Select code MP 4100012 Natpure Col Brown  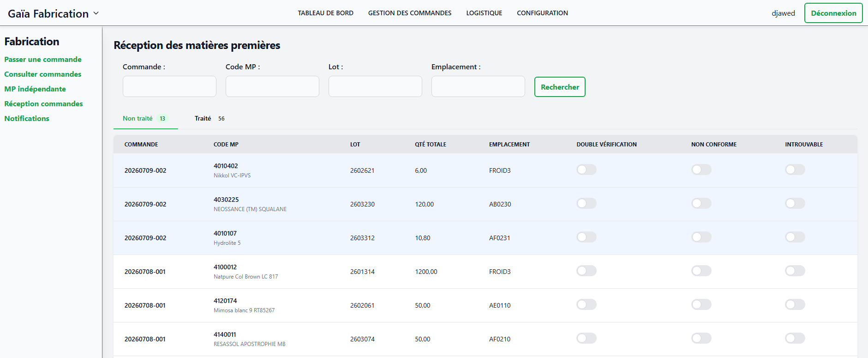(x=246, y=272)
